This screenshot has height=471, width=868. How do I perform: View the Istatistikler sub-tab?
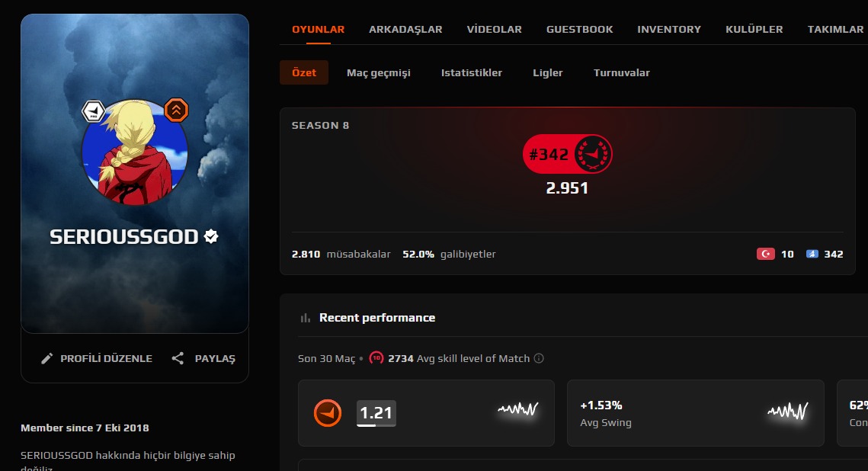472,72
